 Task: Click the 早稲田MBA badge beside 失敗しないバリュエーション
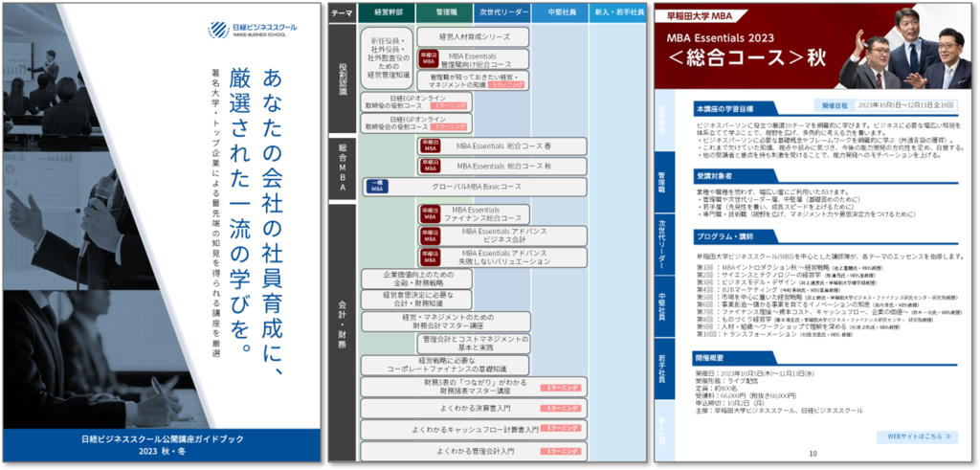click(x=429, y=257)
